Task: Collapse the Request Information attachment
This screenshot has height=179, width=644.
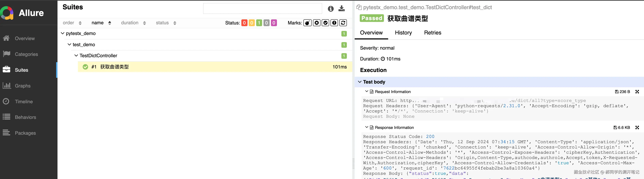Action: pyautogui.click(x=367, y=91)
